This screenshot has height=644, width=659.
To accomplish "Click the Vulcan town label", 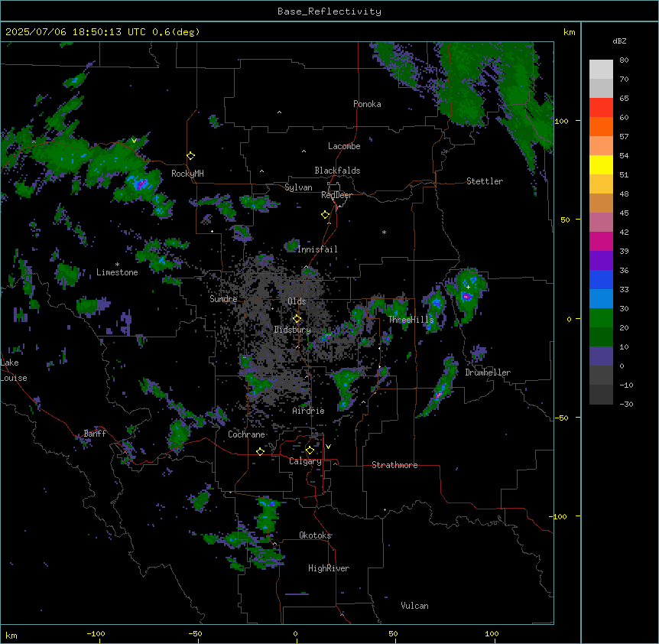I will [x=415, y=606].
